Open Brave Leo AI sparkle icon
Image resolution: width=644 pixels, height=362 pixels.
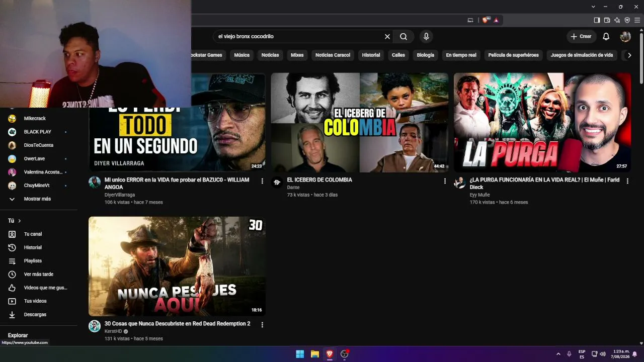[x=617, y=20]
